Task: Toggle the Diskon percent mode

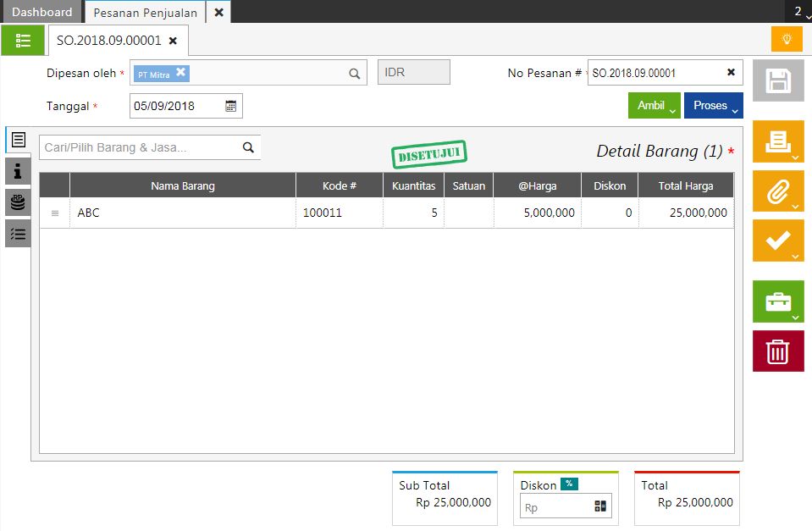Action: pos(569,484)
